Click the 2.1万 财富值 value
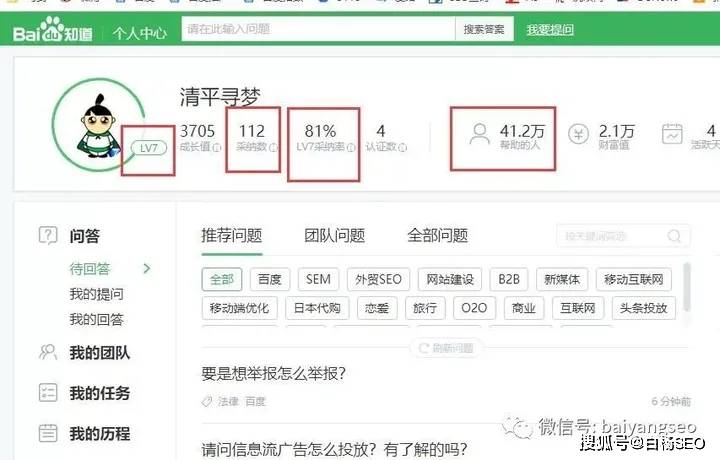Screen dimensions: 720x460 [616, 136]
